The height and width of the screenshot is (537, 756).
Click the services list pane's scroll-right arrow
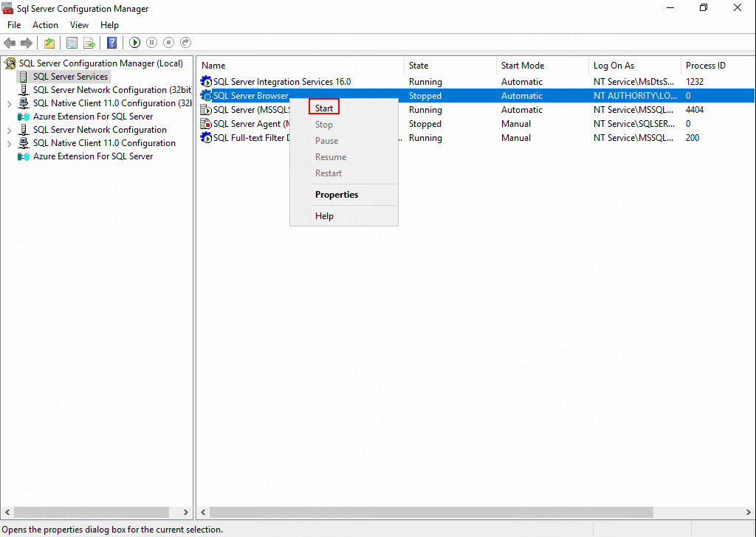(x=749, y=513)
